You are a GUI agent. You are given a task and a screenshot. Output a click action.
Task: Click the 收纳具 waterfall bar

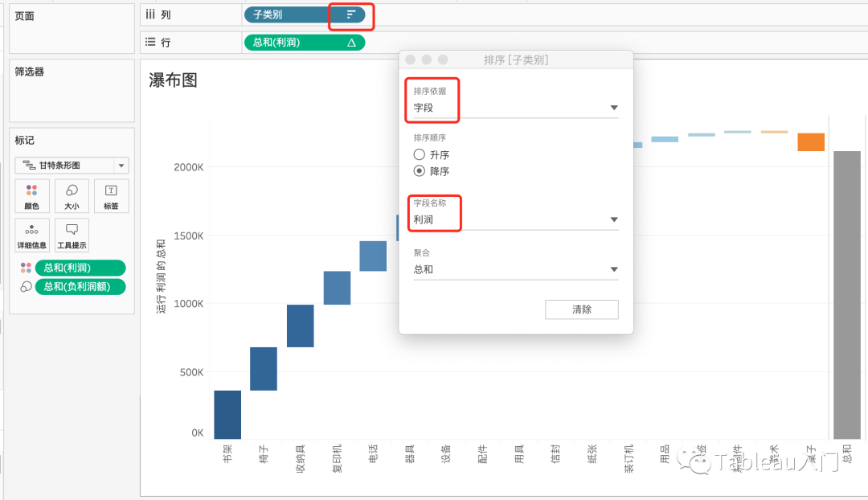(x=300, y=326)
